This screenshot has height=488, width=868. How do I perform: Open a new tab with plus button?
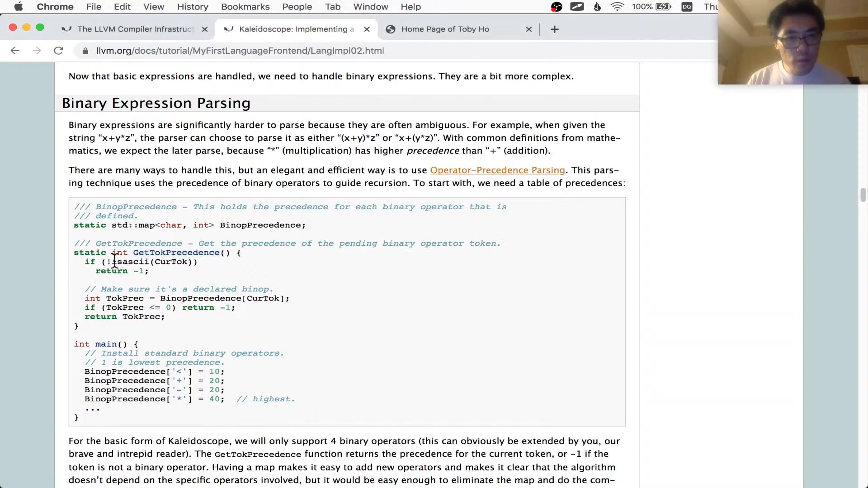pos(555,29)
